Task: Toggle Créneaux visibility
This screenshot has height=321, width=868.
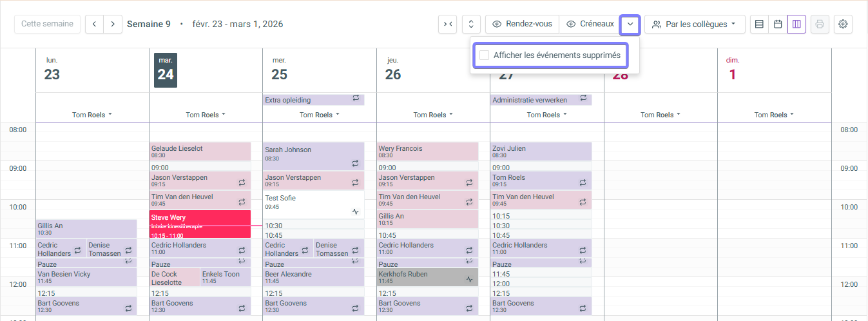Action: [x=590, y=24]
